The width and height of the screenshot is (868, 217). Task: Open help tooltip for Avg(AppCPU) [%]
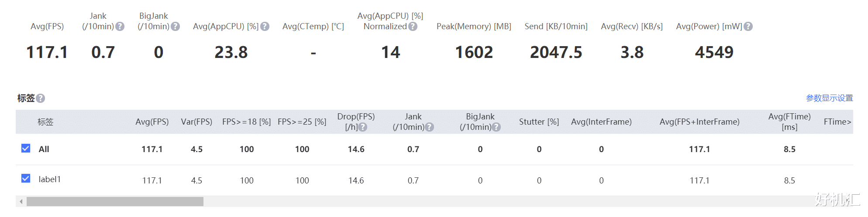point(265,27)
